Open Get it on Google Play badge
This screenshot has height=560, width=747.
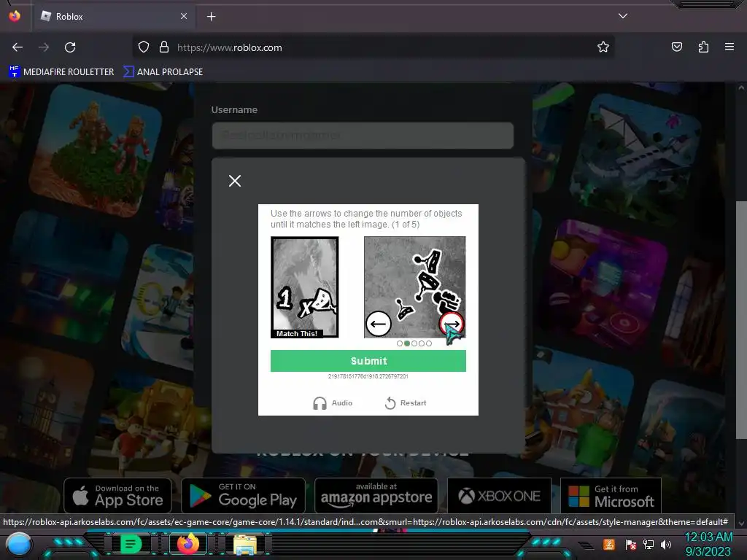(243, 496)
